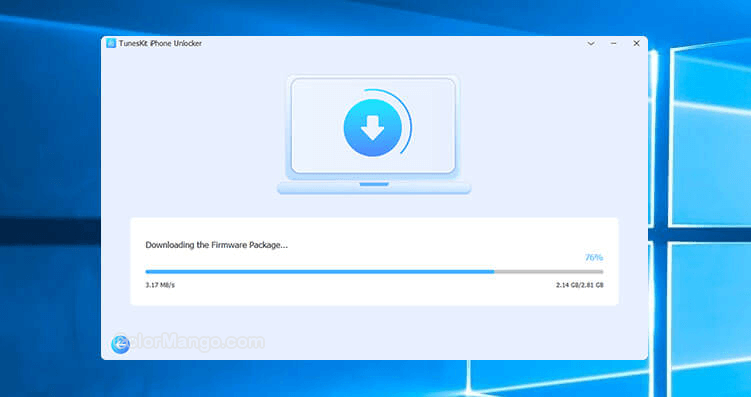Click the 2.14 GB/2.81 GB size indicator
This screenshot has width=751, height=397.
pyautogui.click(x=580, y=285)
